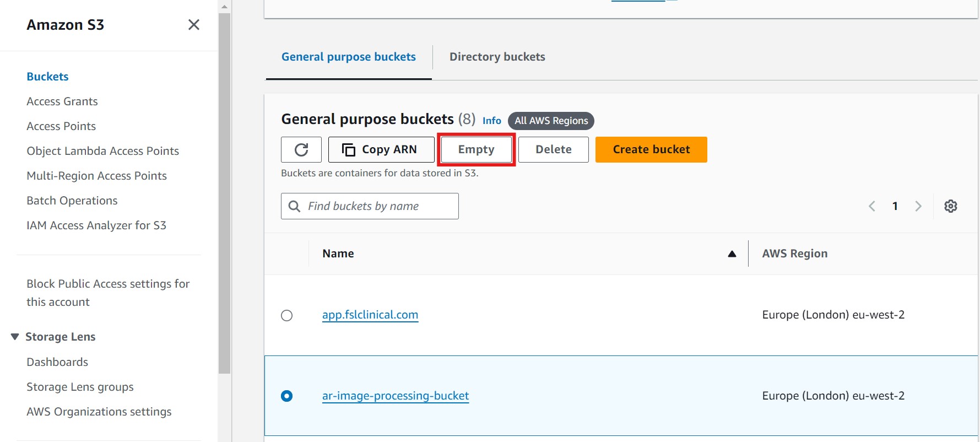Close the Amazon S3 navigation panel
The height and width of the screenshot is (442, 980).
pos(193,25)
